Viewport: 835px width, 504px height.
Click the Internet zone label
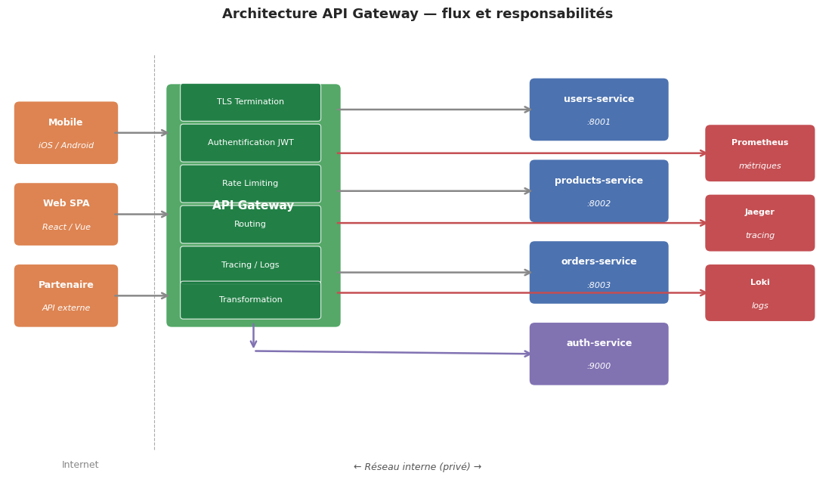pos(80,465)
